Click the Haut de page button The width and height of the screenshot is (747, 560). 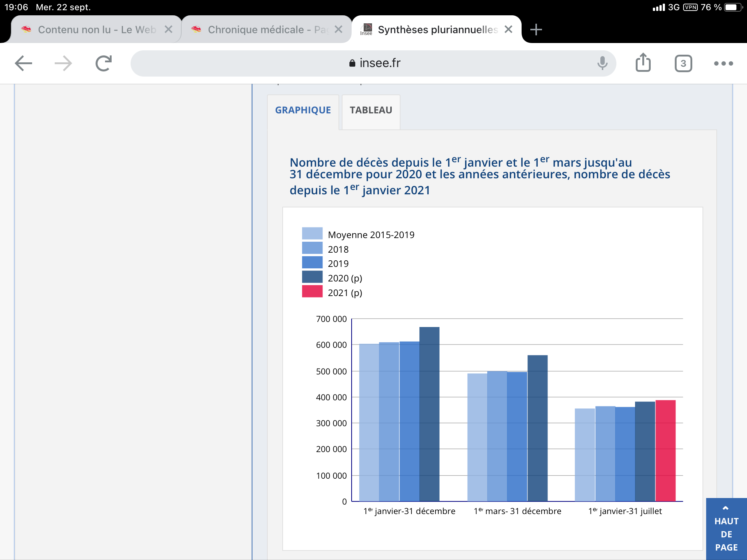[x=726, y=529]
